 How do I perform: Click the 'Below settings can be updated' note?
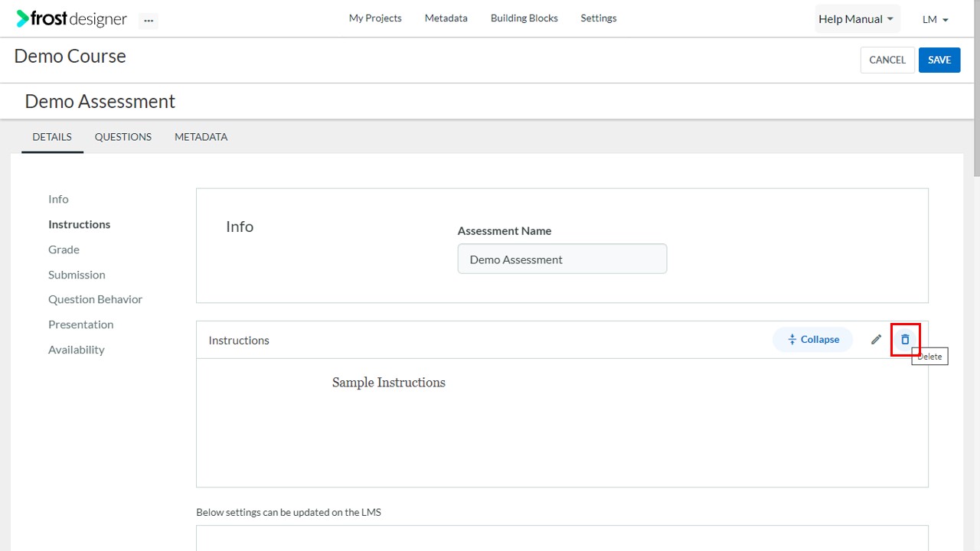click(x=289, y=512)
